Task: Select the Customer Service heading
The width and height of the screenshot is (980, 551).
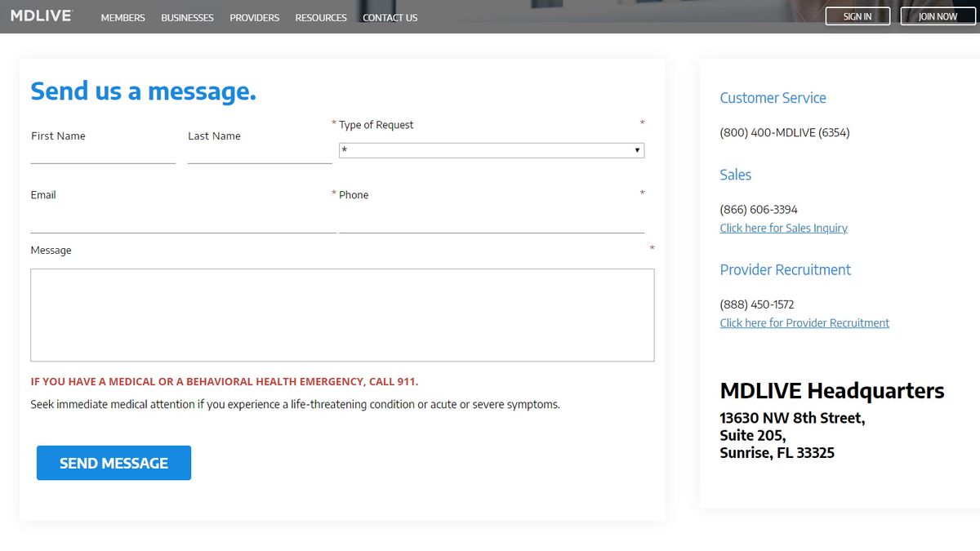Action: click(x=773, y=98)
